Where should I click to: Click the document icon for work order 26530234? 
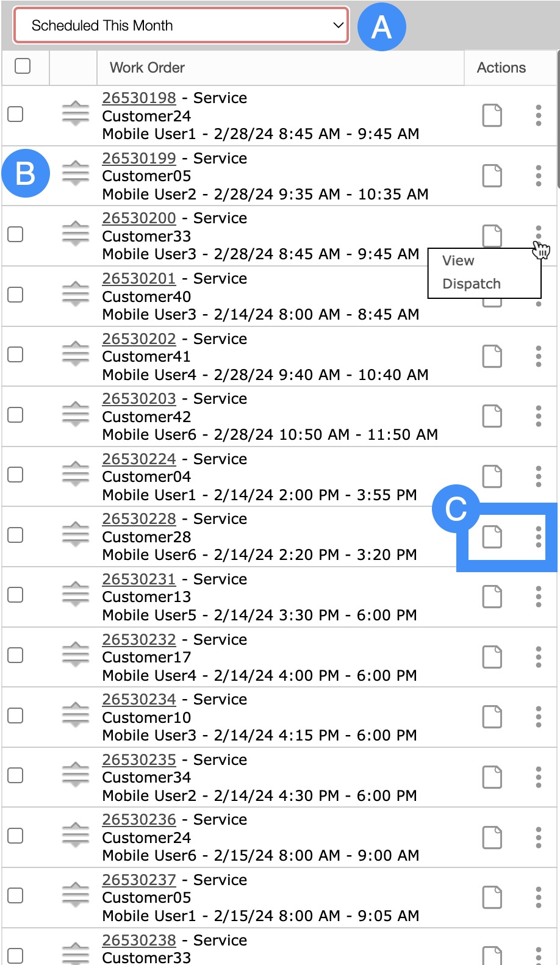(492, 717)
